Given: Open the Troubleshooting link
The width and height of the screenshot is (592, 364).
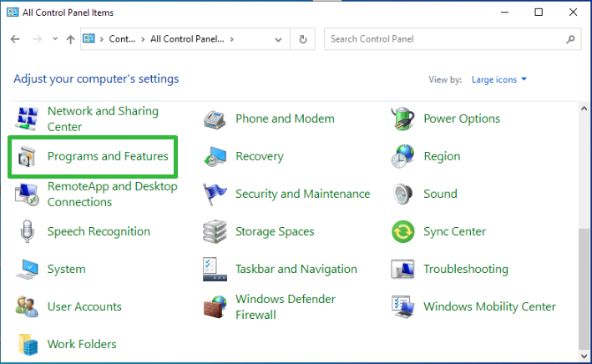Looking at the screenshot, I should 466,269.
